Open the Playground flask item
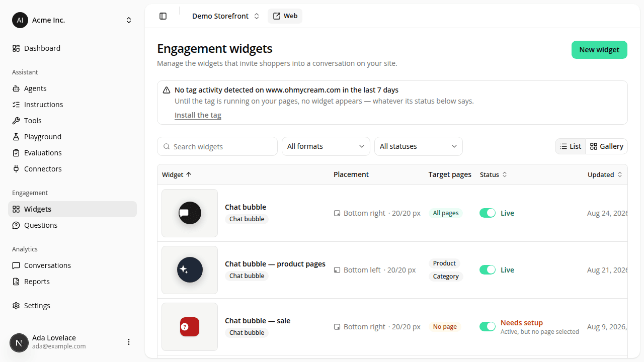Image resolution: width=644 pixels, height=362 pixels. tap(72, 137)
